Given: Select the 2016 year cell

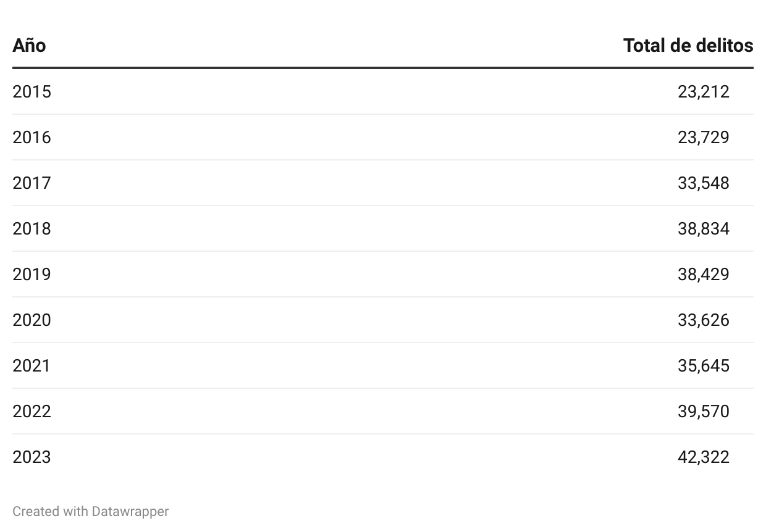Looking at the screenshot, I should pyautogui.click(x=32, y=138).
